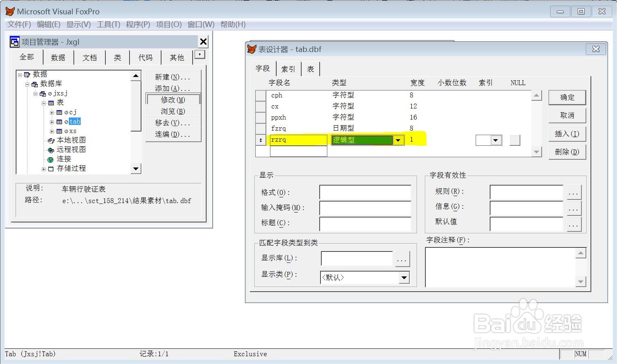This screenshot has width=617, height=364.
Task: Click the fzrq field name cell
Action: point(299,129)
